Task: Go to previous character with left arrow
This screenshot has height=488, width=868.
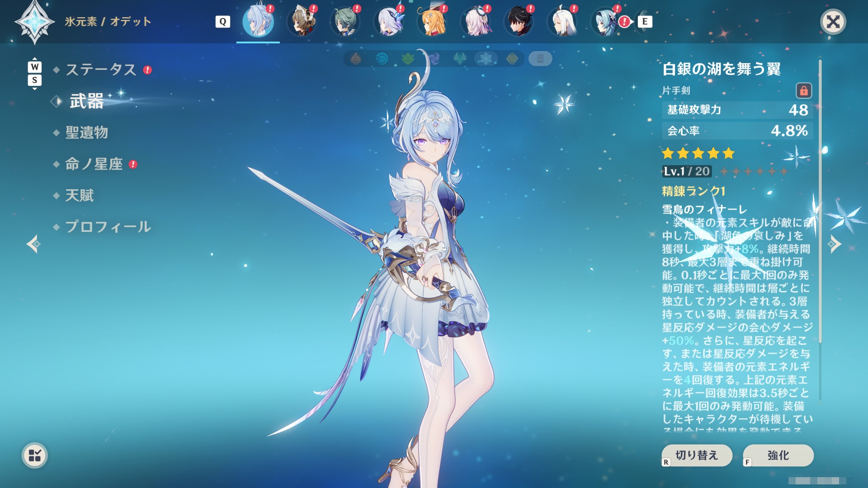Action: point(34,244)
